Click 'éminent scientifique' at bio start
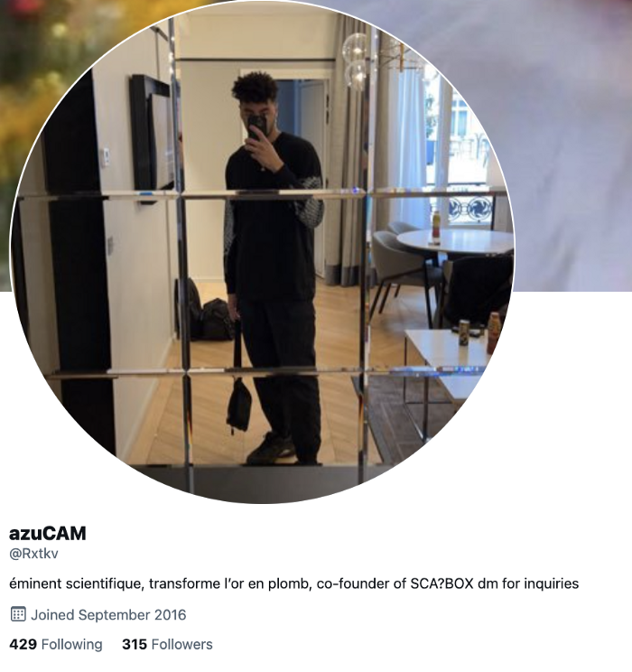 click(76, 583)
